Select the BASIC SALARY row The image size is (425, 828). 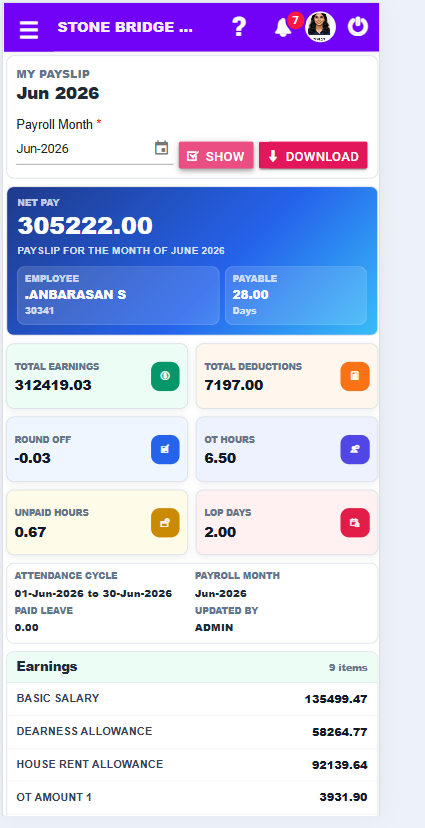[192, 699]
